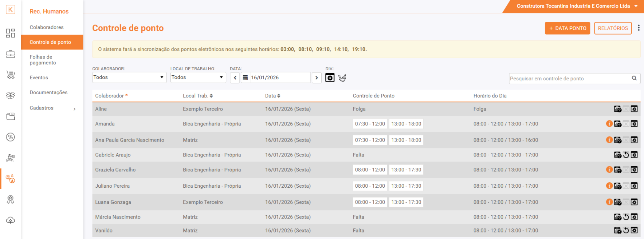The height and width of the screenshot is (239, 644).
Task: Open the percent icon module in the sidebar
Action: (11, 137)
